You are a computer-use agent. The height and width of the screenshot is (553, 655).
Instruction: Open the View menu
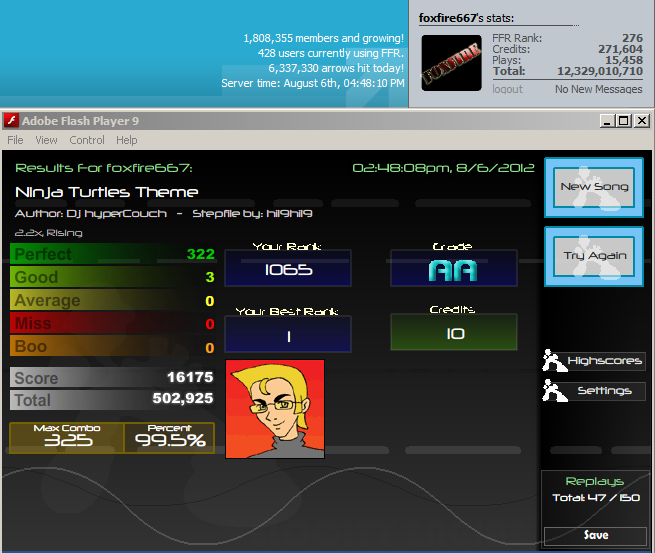pyautogui.click(x=46, y=140)
